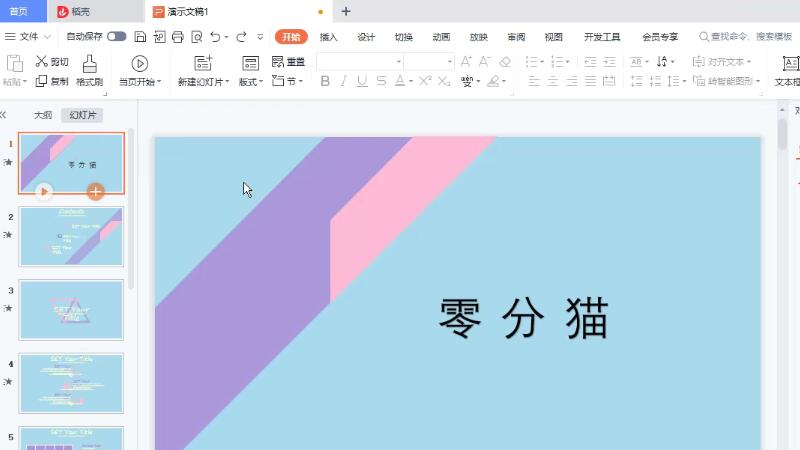This screenshot has width=800, height=450.
Task: Align text left
Action: pos(534,81)
